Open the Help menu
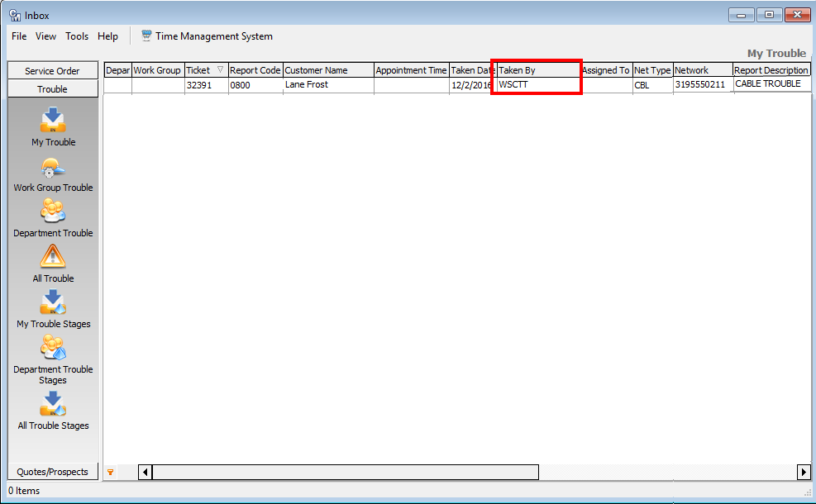 (107, 36)
